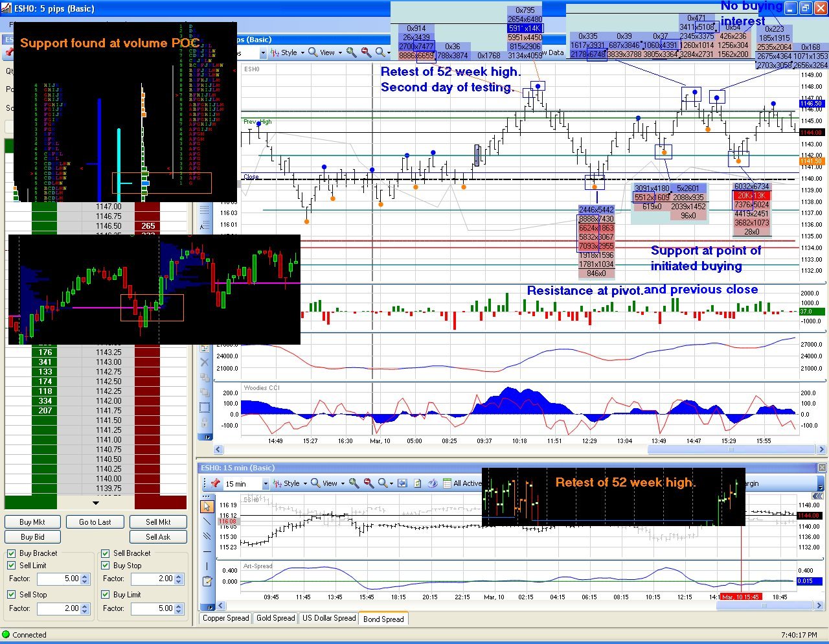Click the Buy Bid button
Screen dimensions: 829x644
pos(32,537)
